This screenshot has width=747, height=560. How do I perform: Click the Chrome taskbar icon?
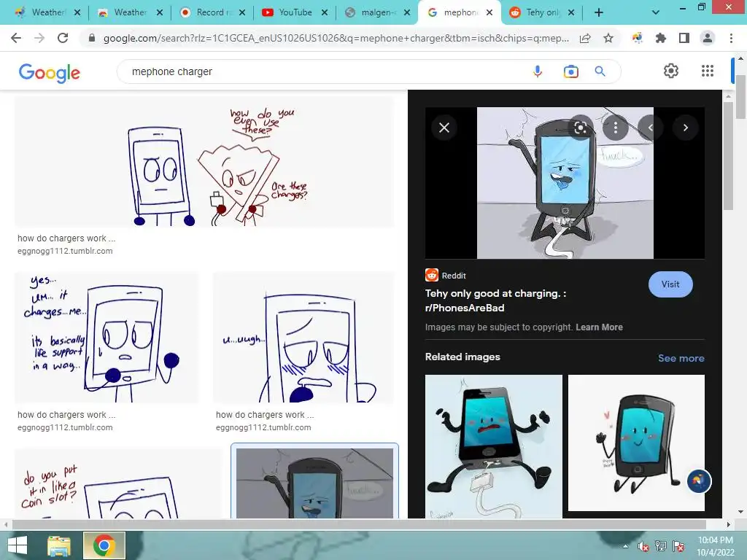click(104, 545)
